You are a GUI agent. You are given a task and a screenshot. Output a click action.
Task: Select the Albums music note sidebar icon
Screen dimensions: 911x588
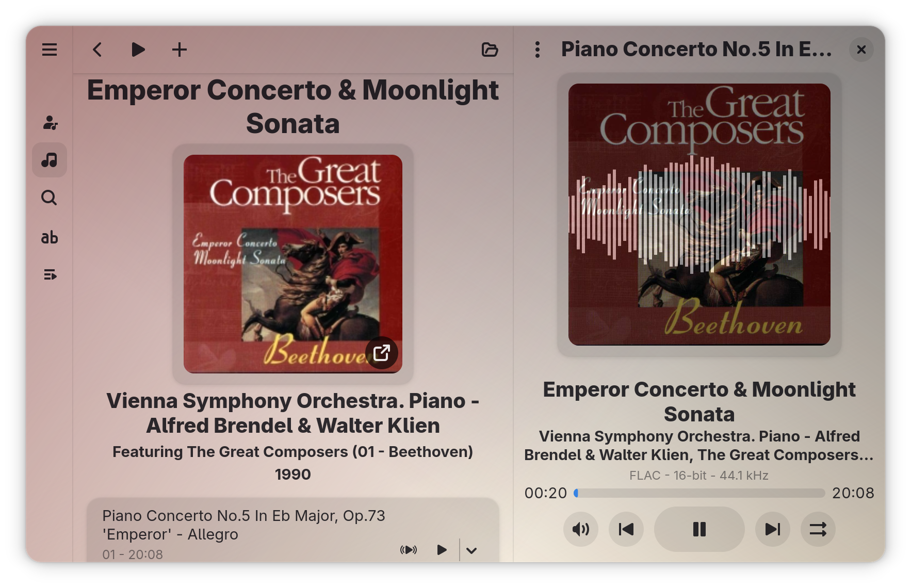pos(49,160)
